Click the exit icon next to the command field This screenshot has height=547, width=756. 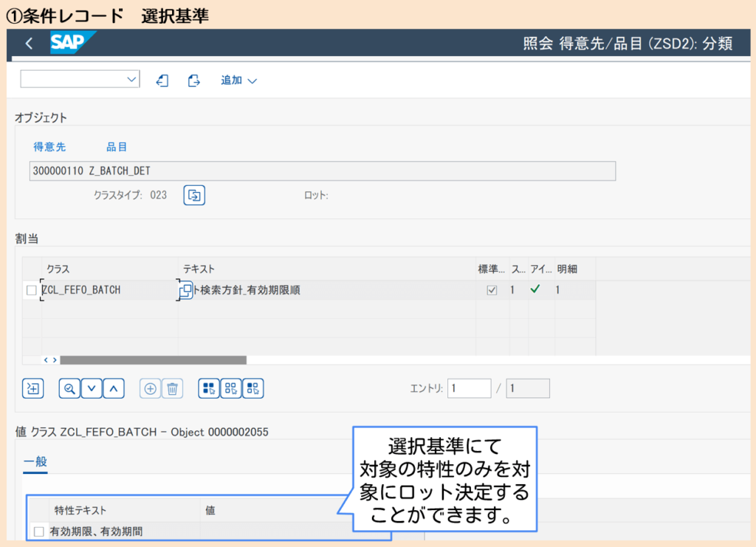pyautogui.click(x=162, y=80)
